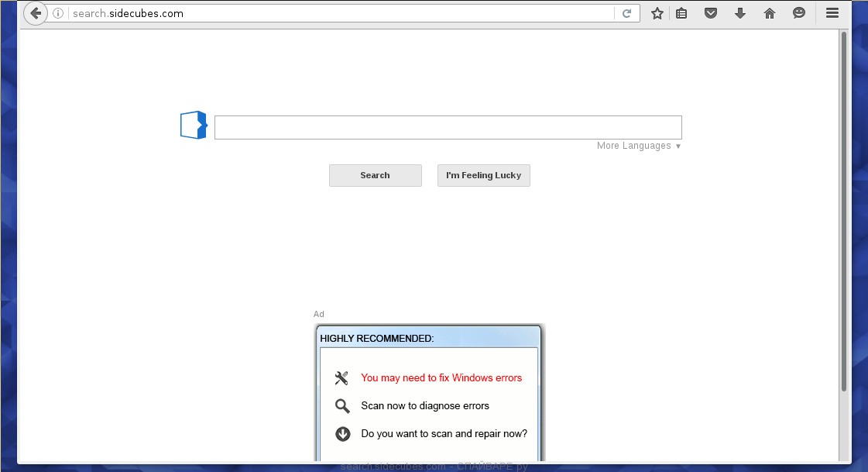Click the wrench and screwdriver ad icon

click(x=341, y=377)
